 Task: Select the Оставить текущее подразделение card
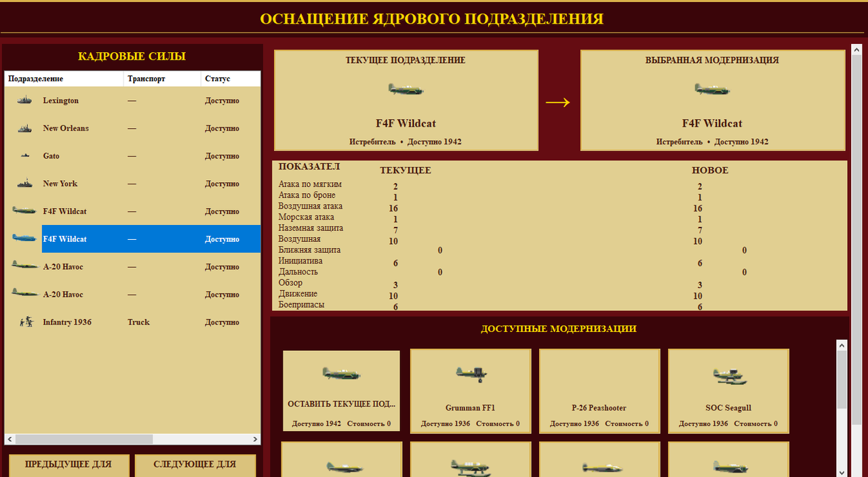click(x=341, y=391)
